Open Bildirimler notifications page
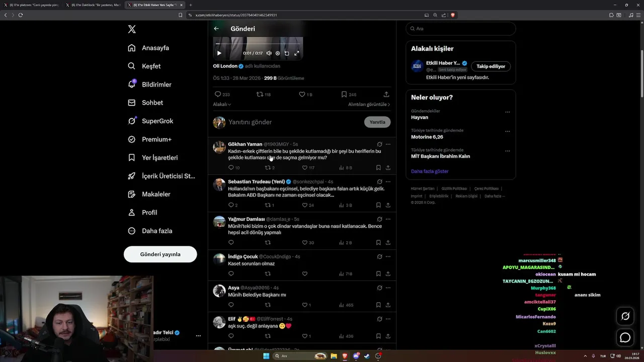This screenshot has width=644, height=362. click(x=149, y=84)
